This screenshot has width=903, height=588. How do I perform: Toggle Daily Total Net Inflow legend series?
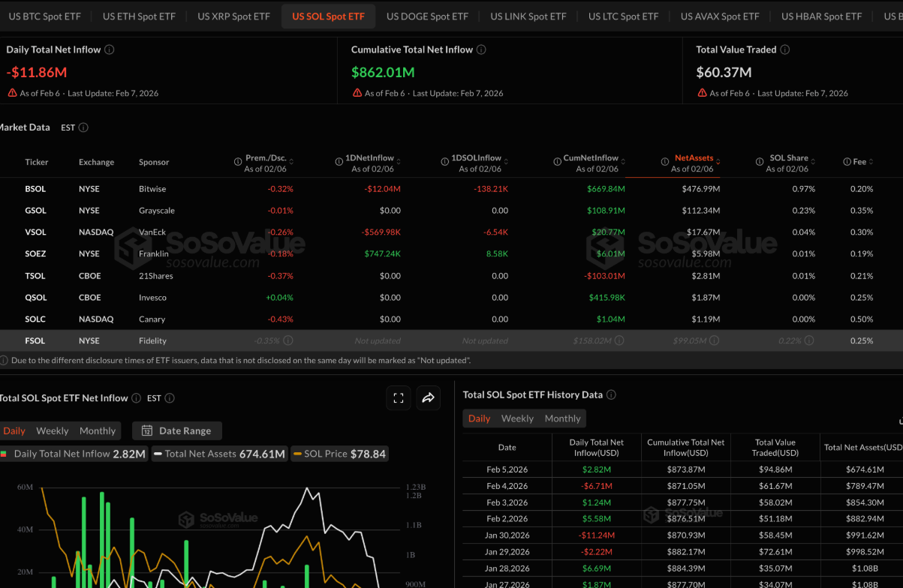tap(73, 454)
